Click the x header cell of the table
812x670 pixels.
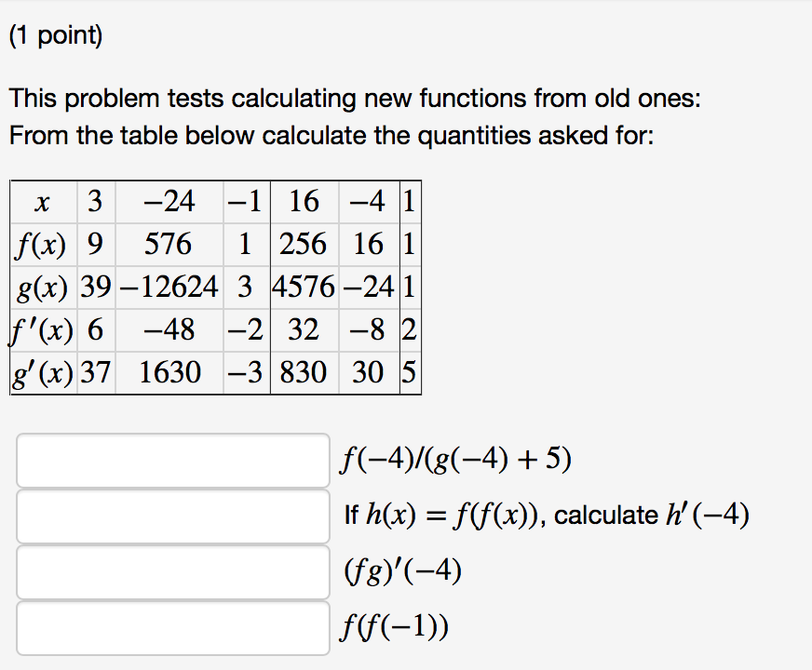click(x=41, y=201)
